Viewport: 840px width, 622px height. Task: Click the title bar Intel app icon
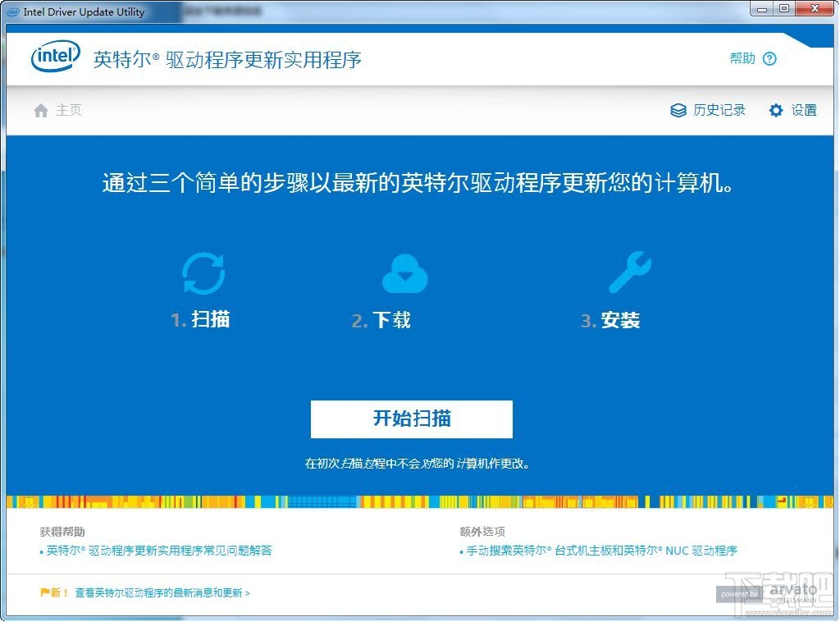pyautogui.click(x=13, y=11)
